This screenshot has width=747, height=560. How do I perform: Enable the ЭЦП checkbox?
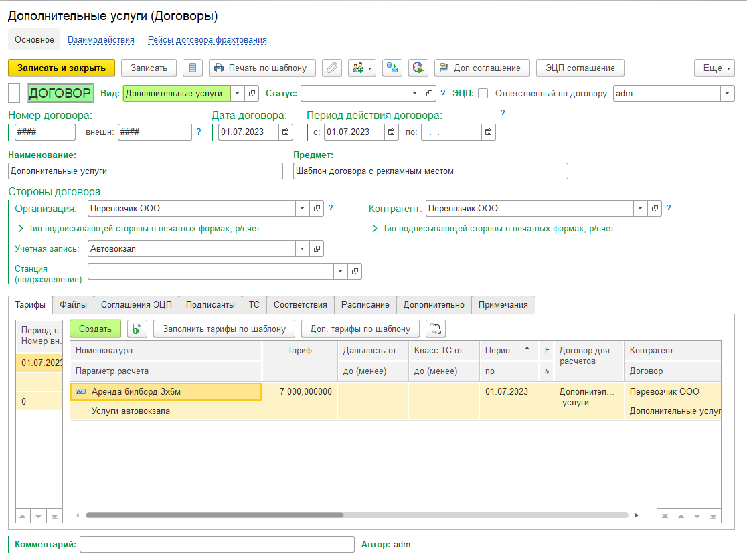(483, 94)
